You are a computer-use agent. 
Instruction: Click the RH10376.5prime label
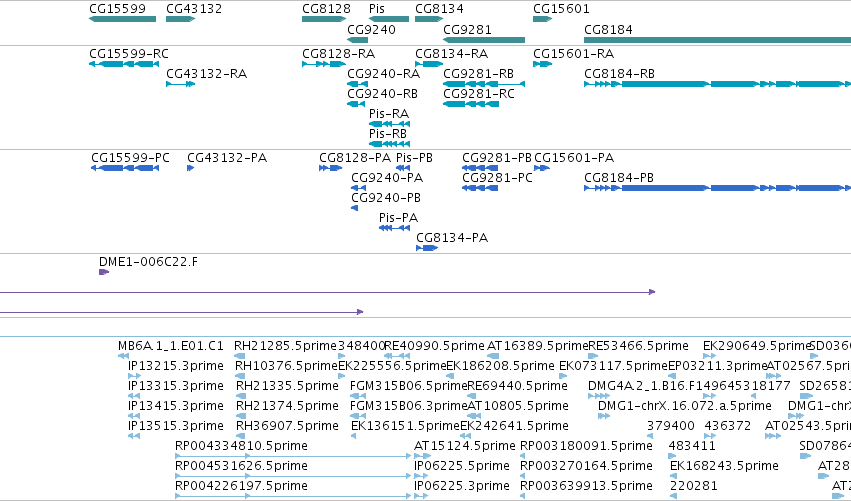point(286,366)
